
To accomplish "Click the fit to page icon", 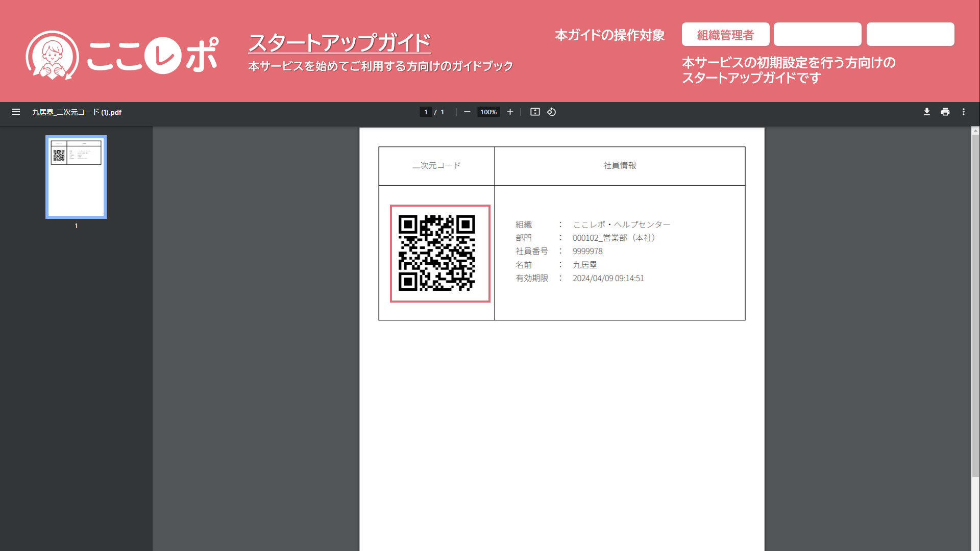I will (535, 112).
